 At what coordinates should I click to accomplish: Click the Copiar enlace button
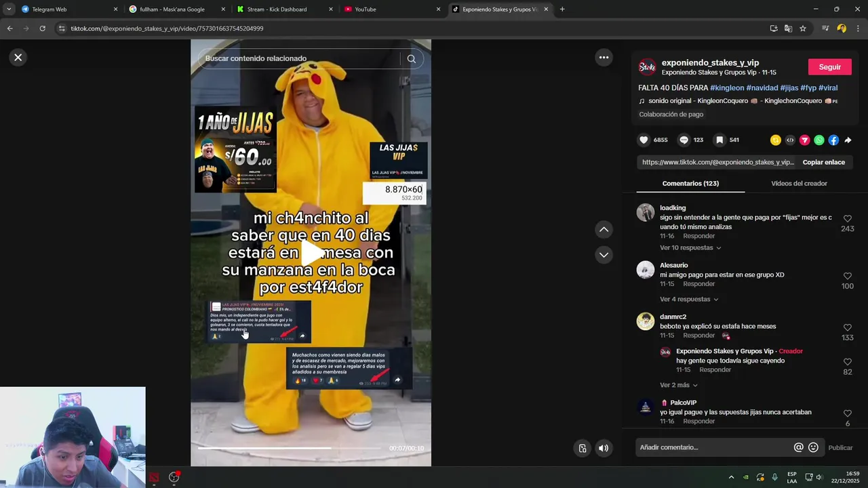coord(824,163)
